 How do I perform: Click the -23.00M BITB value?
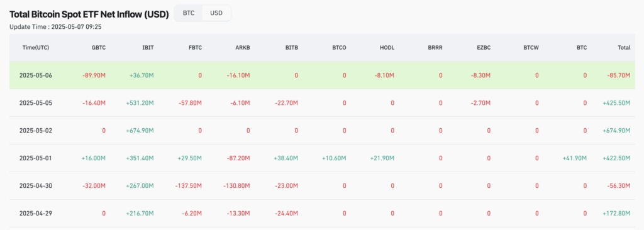coord(287,185)
